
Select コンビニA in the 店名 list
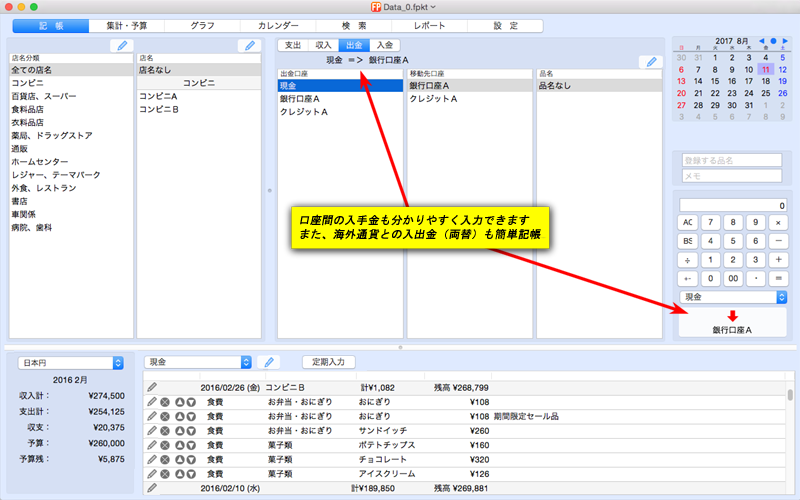[x=199, y=96]
